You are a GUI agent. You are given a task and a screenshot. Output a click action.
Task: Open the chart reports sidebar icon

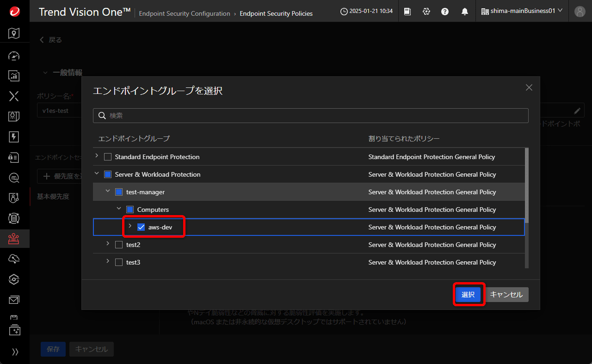tap(14, 76)
